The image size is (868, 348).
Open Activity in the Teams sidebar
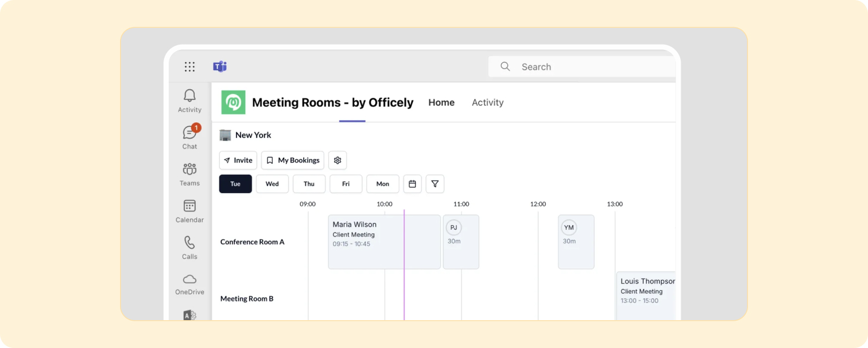pos(190,101)
